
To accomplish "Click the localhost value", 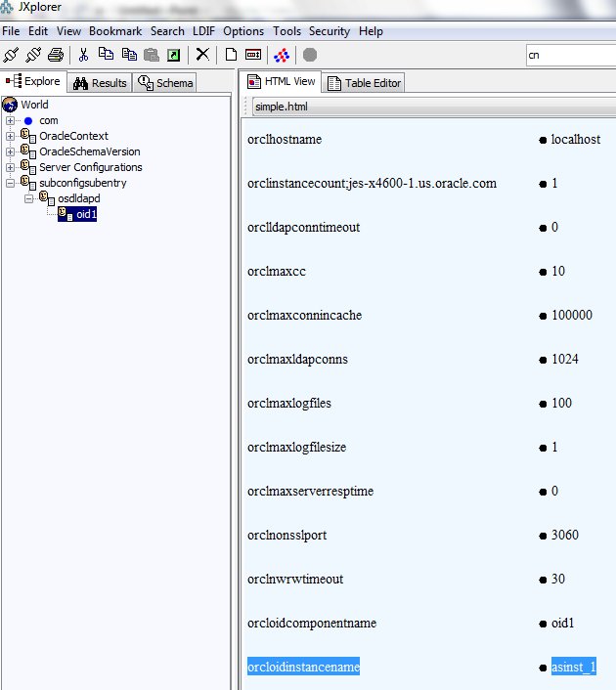I will pyautogui.click(x=576, y=140).
